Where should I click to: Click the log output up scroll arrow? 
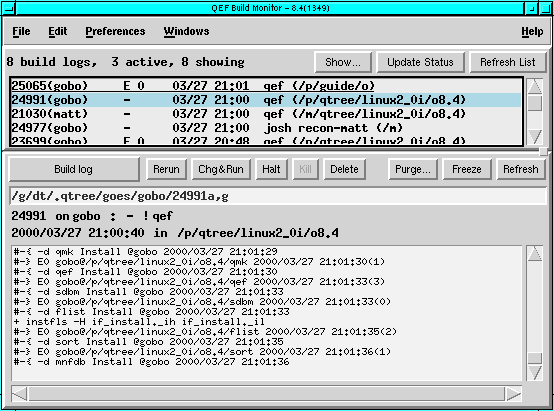pyautogui.click(x=535, y=254)
